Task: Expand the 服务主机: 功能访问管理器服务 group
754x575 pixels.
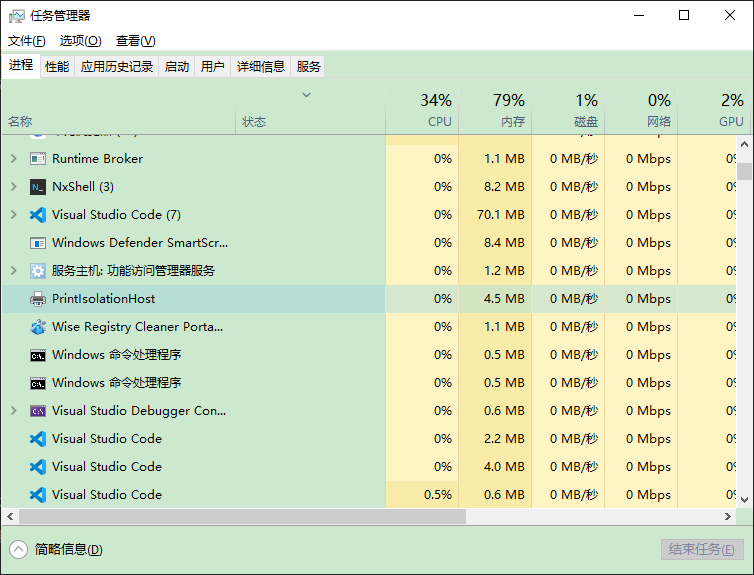Action: [14, 271]
